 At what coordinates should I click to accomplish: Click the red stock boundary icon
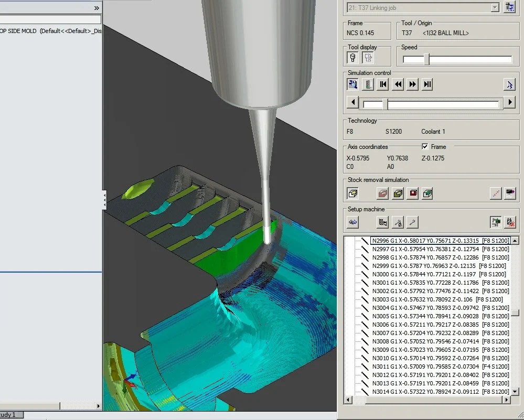click(412, 193)
